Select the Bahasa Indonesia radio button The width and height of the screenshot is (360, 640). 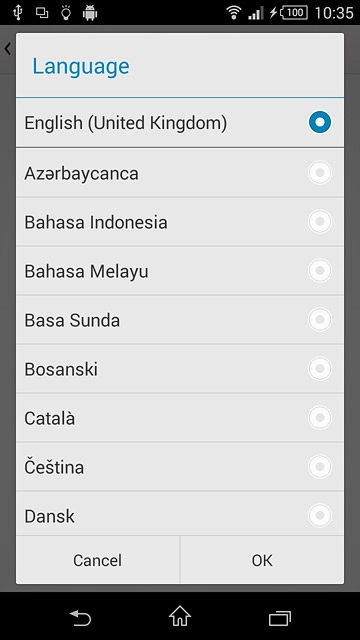320,222
